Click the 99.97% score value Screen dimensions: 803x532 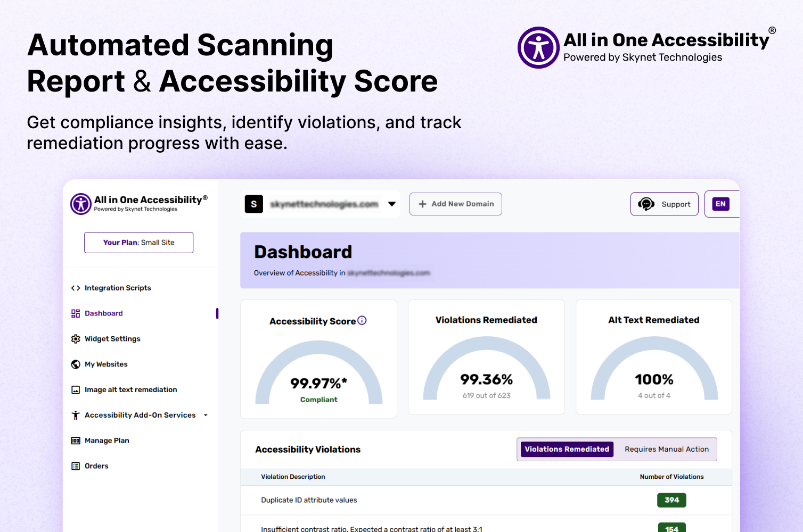click(x=318, y=383)
